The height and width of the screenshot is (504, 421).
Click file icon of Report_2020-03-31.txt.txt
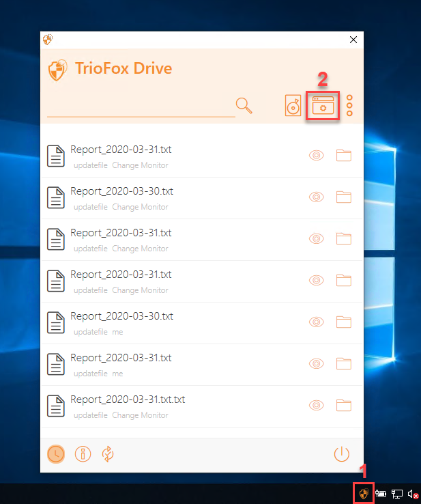(56, 406)
